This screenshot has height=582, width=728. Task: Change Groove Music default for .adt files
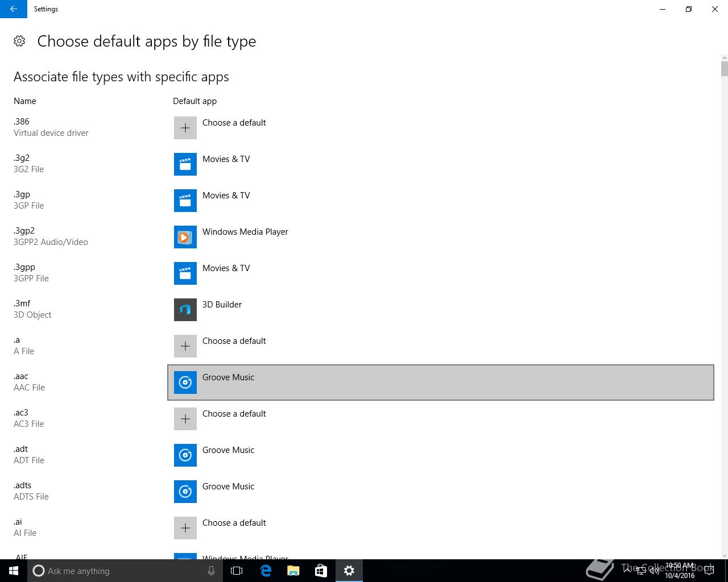coord(228,450)
